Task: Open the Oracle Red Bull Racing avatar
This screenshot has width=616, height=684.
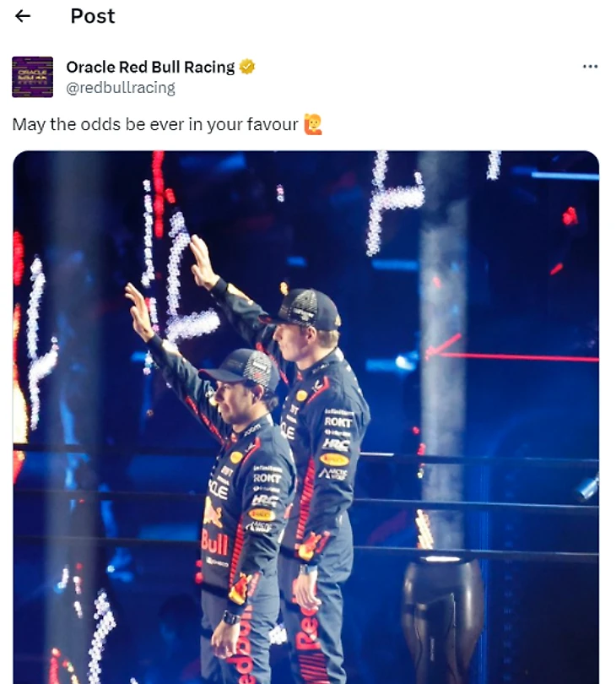Action: [32, 77]
